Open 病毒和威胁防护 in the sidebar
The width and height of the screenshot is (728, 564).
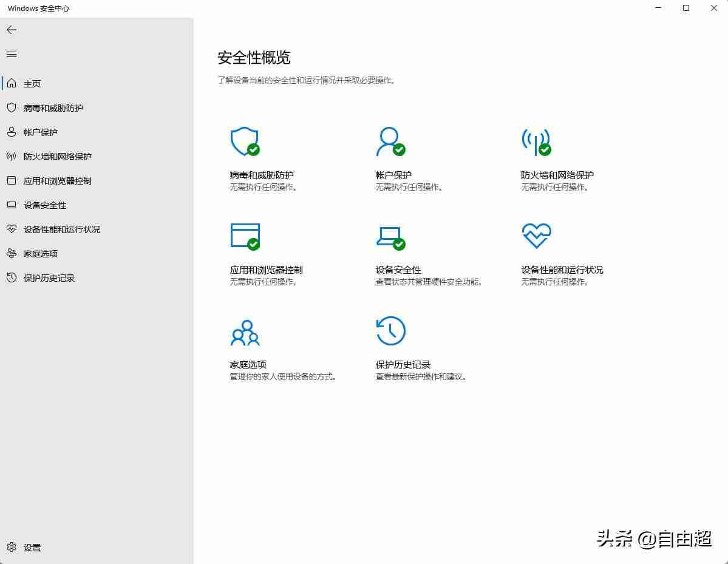pos(53,108)
